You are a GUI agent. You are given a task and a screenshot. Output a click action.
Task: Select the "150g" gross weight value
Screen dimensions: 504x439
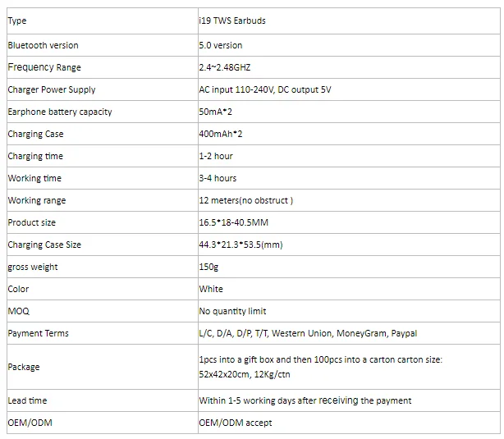208,267
